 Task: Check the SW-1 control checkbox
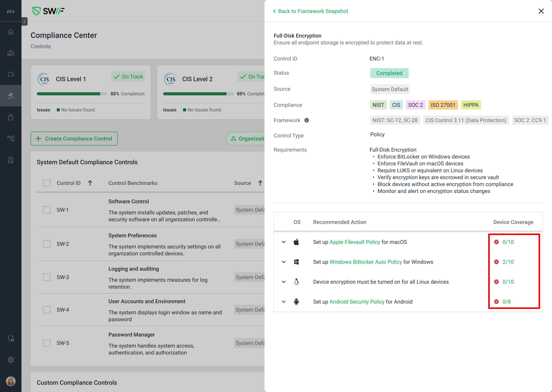(x=47, y=210)
